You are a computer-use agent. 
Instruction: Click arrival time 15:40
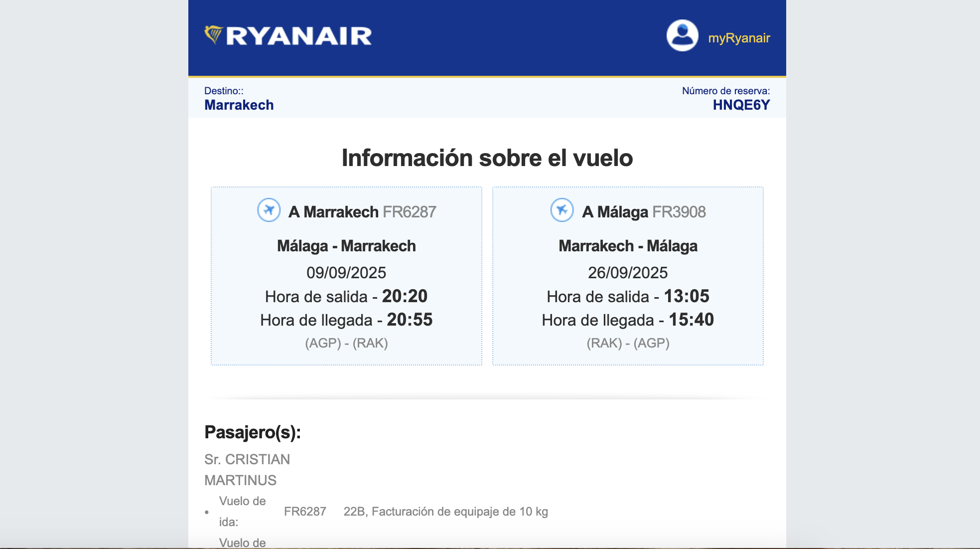pyautogui.click(x=691, y=320)
